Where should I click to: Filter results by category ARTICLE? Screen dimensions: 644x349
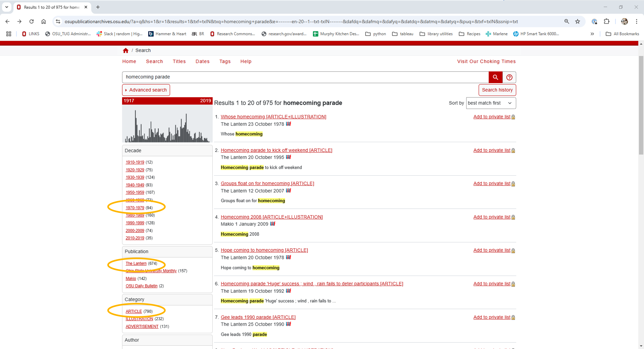click(133, 311)
